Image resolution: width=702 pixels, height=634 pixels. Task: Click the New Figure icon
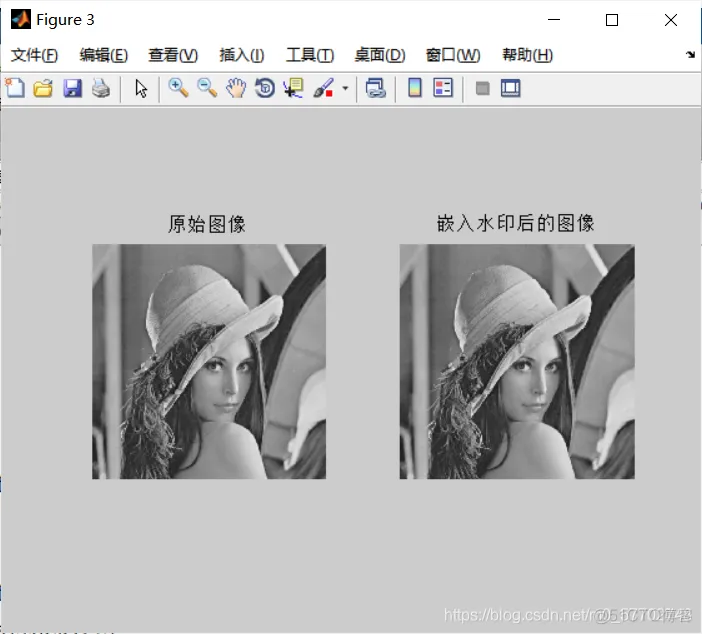[x=15, y=88]
